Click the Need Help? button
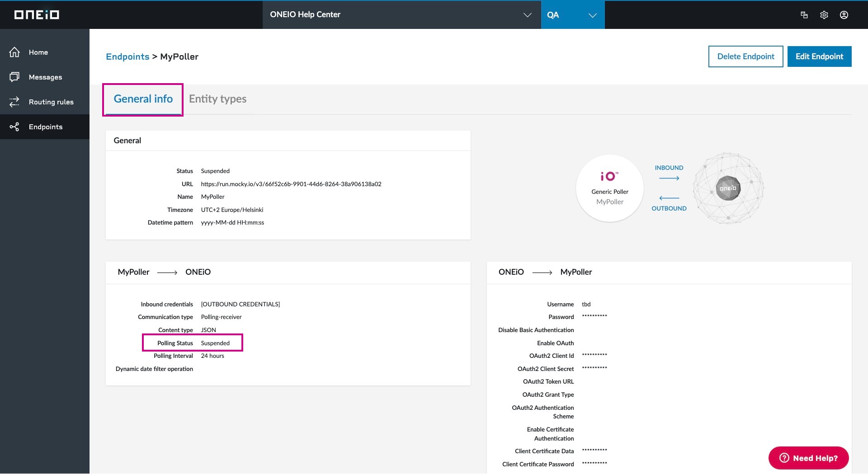Image resolution: width=868 pixels, height=474 pixels. pos(808,458)
